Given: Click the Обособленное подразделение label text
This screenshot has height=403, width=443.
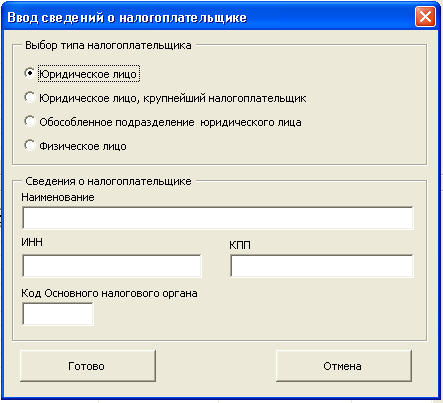Looking at the screenshot, I should point(117,122).
